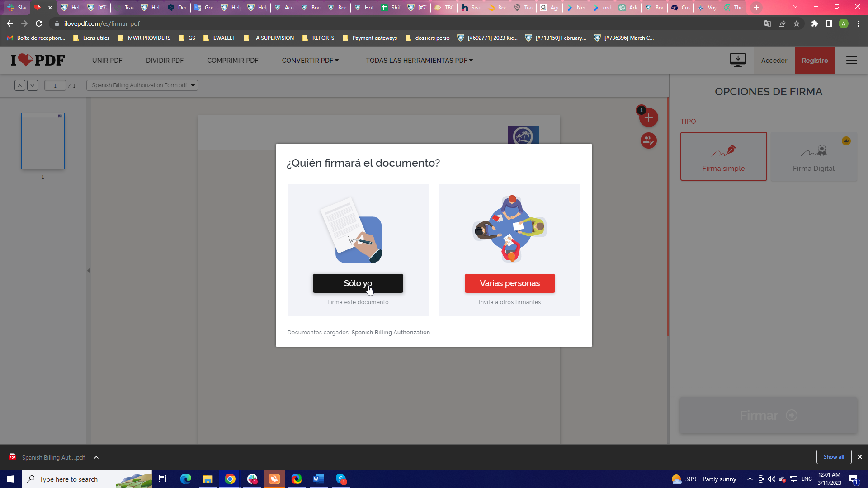
Task: Bookmark page with the star icon
Action: click(x=797, y=23)
